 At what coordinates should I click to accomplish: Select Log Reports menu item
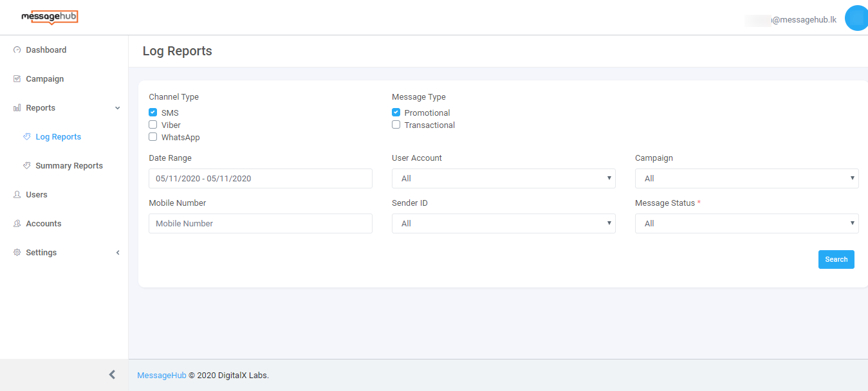tap(58, 137)
